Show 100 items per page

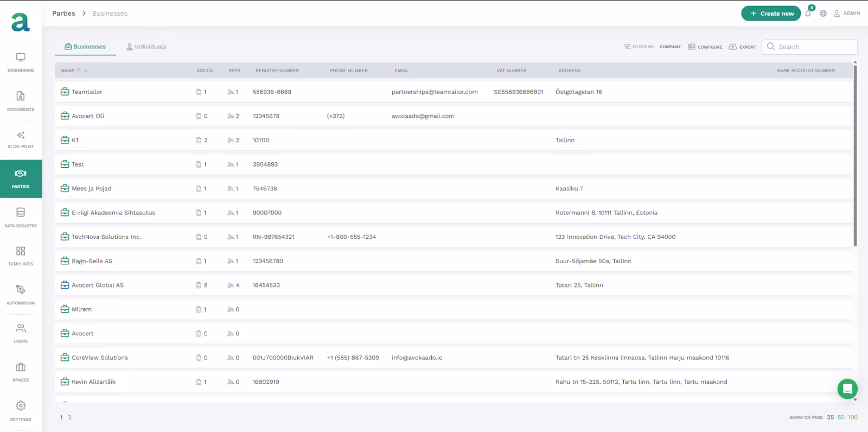(853, 417)
